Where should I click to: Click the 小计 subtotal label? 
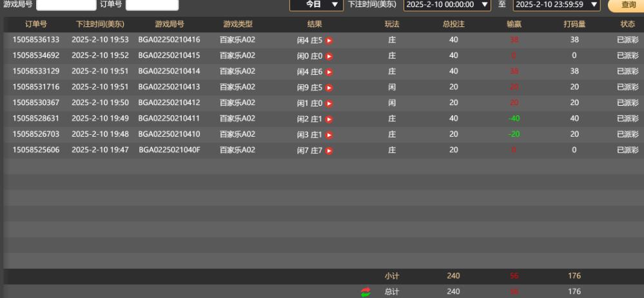(x=392, y=276)
